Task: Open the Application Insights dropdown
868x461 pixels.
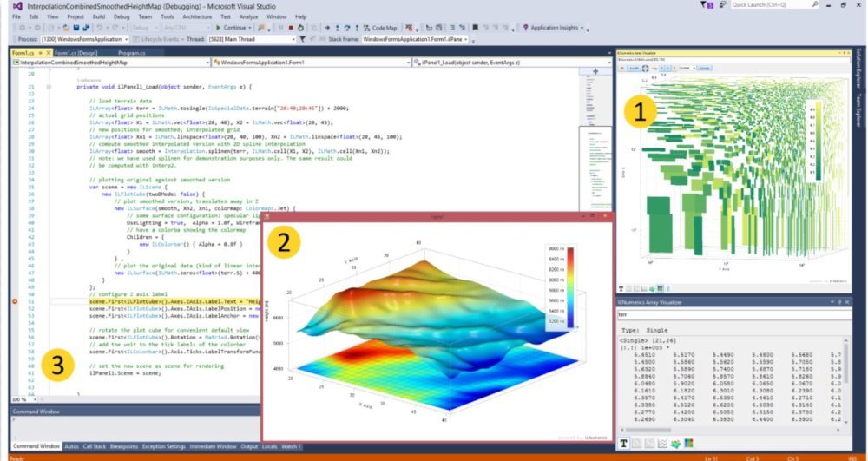Action: pos(556,28)
